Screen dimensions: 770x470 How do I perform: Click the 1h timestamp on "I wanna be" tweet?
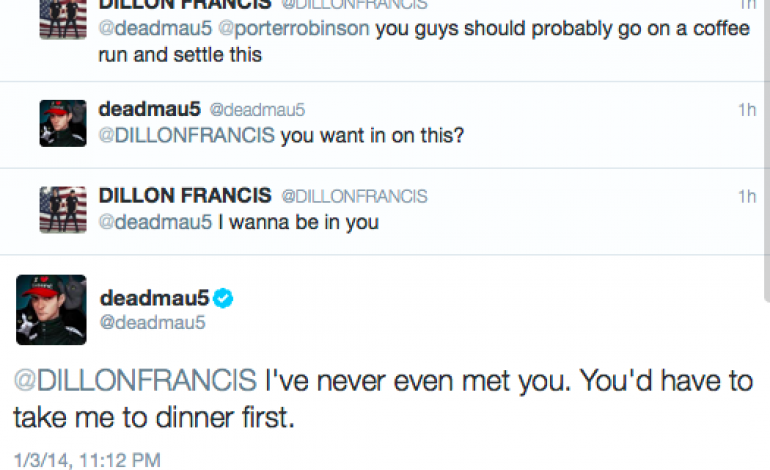pos(746,196)
